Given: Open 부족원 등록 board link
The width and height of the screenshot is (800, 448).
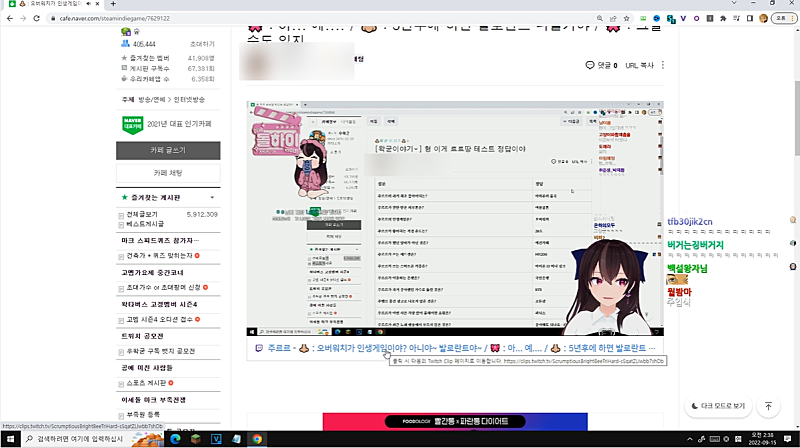Looking at the screenshot, I should tap(143, 414).
